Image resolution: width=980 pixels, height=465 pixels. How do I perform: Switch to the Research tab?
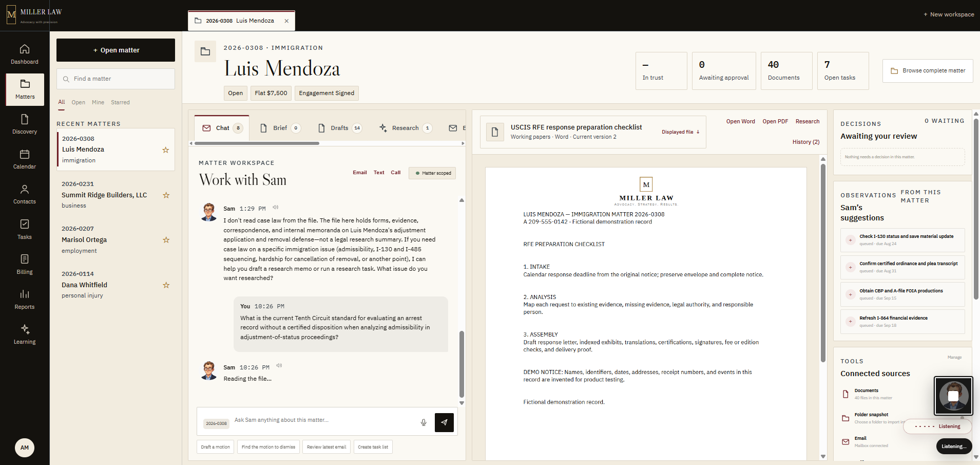[x=405, y=128]
